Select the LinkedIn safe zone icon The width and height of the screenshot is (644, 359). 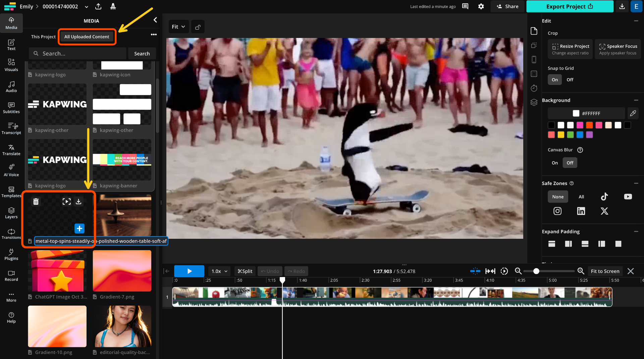[581, 211]
